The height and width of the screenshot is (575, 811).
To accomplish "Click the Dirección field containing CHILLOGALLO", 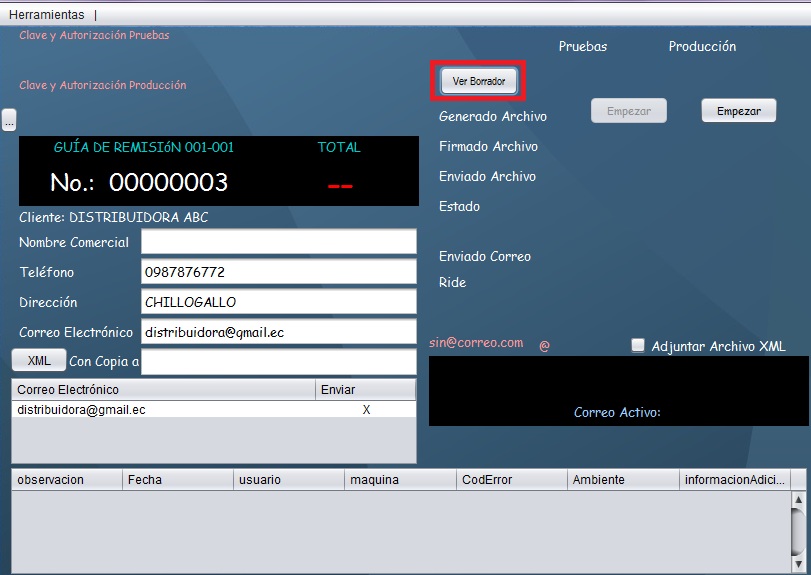I will (x=278, y=302).
